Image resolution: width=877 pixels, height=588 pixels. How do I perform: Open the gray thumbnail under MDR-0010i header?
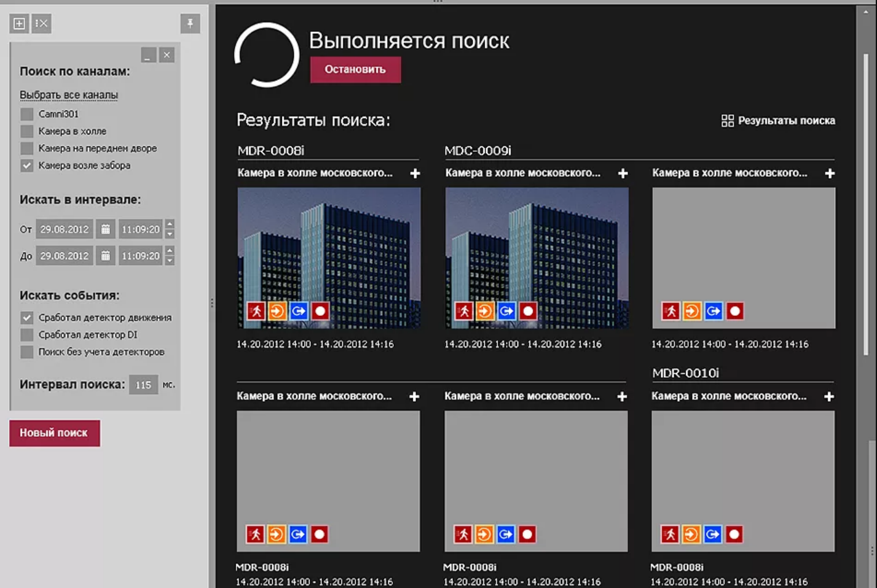pos(743,481)
